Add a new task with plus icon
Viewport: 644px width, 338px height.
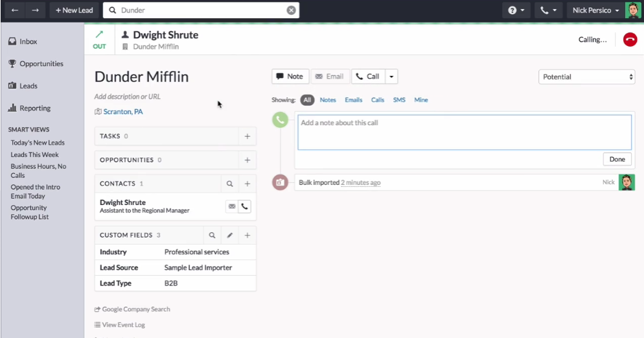pos(247,136)
